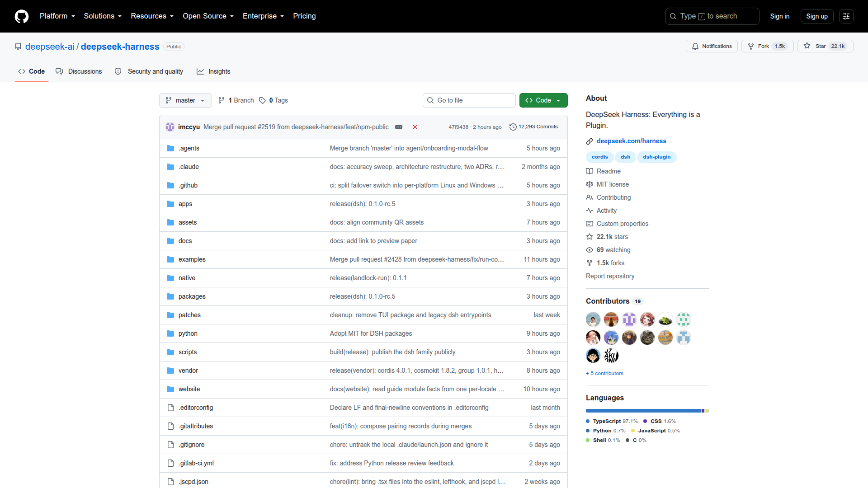
Task: Click the TypeScript 97.1% language entry
Action: coord(612,421)
